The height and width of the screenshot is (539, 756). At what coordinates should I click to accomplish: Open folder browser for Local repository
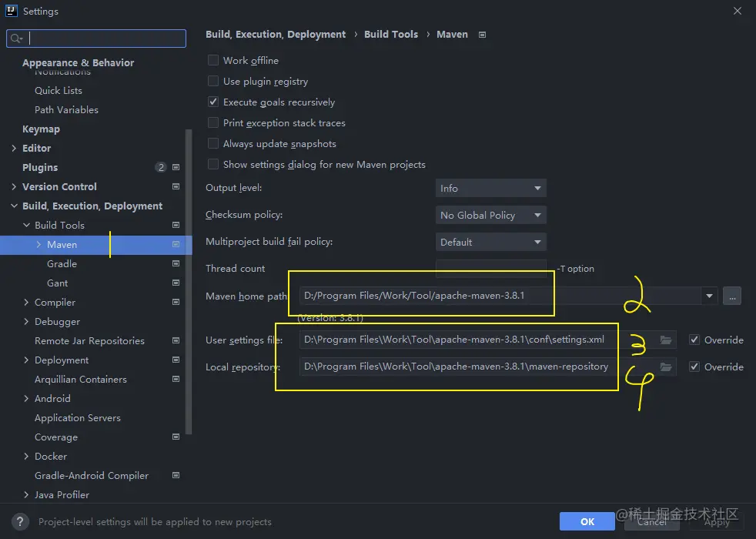point(666,367)
